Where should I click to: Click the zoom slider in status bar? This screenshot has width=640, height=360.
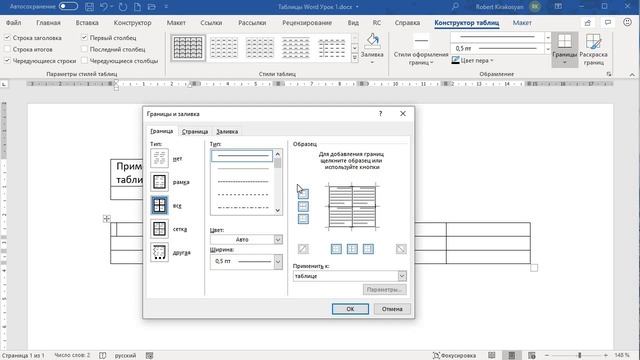(x=579, y=356)
